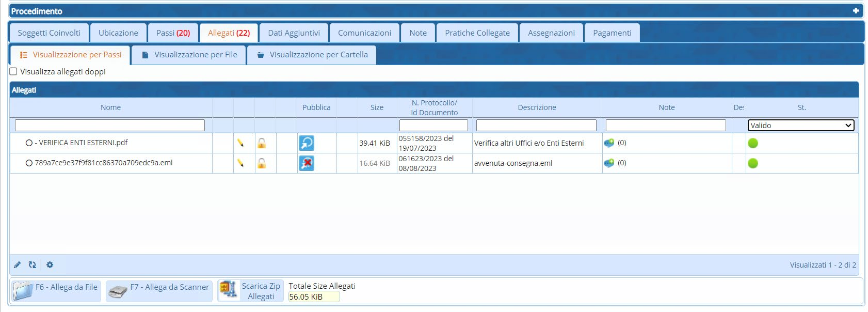Click Pubblica icon for VERIFICA ENTI ESTERNI.pdf
The image size is (868, 312).
pos(307,143)
